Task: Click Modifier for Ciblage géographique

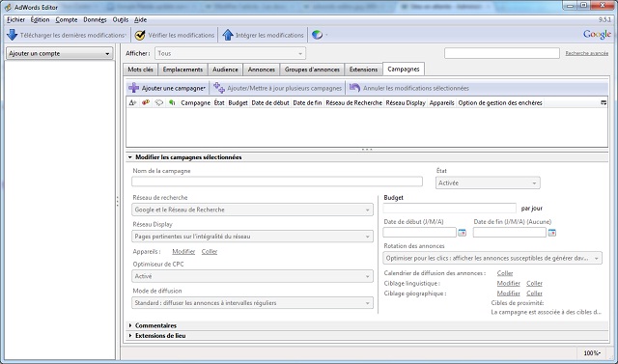Action: (x=509, y=294)
